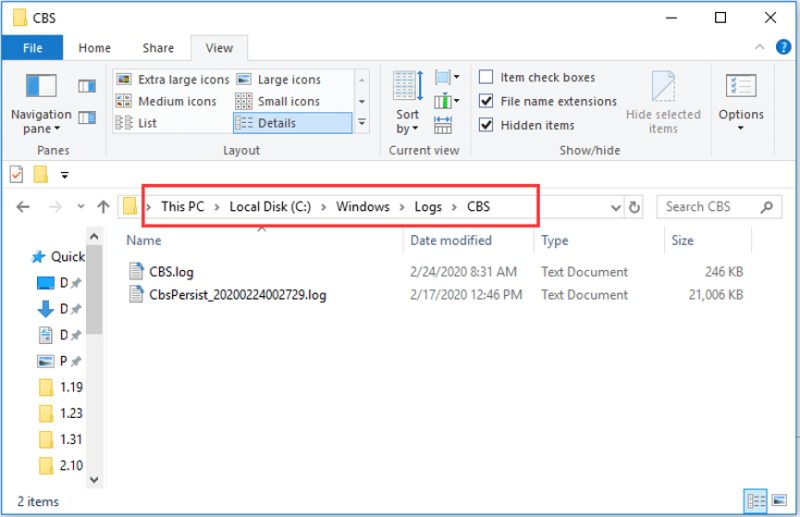The width and height of the screenshot is (800, 517).
Task: Expand the layout gallery More arrow
Action: coord(362,123)
